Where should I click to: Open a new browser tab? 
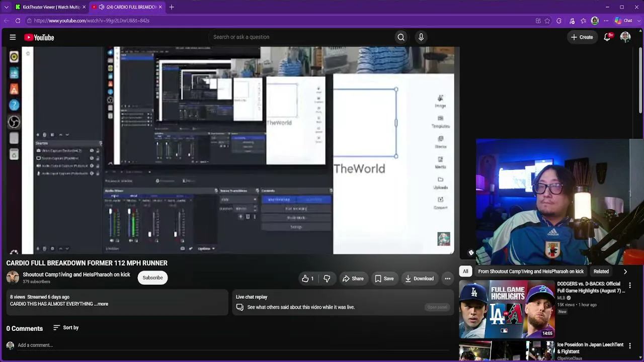point(172,7)
